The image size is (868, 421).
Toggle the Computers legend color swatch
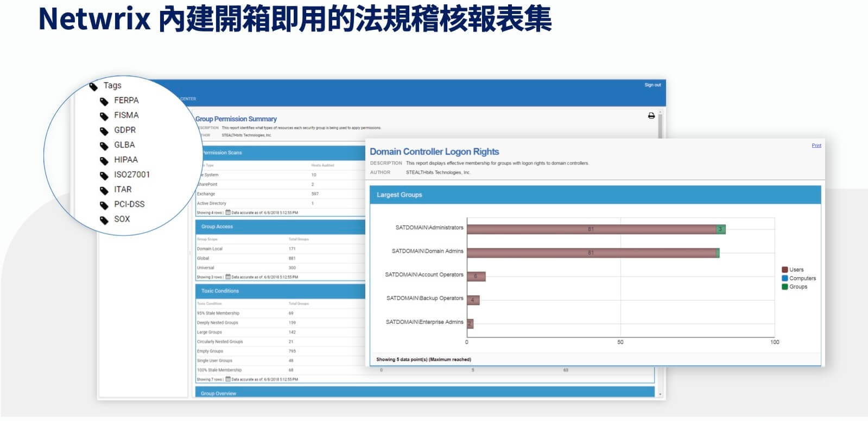[785, 278]
